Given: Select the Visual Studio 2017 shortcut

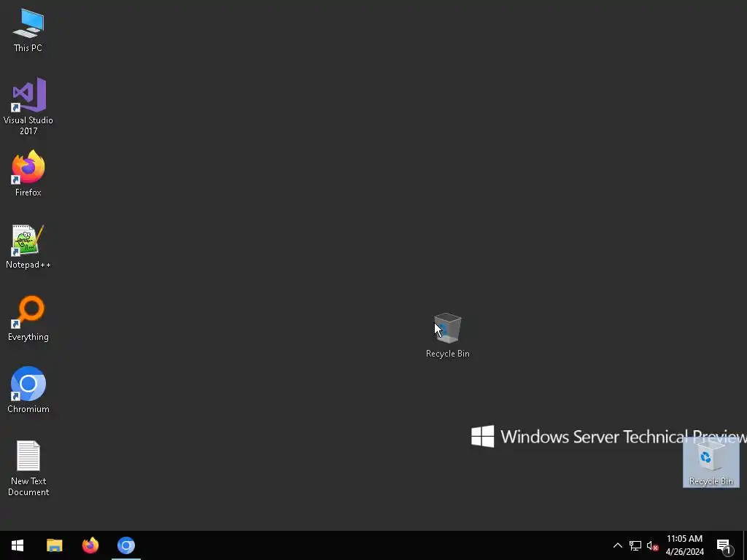Looking at the screenshot, I should [28, 106].
